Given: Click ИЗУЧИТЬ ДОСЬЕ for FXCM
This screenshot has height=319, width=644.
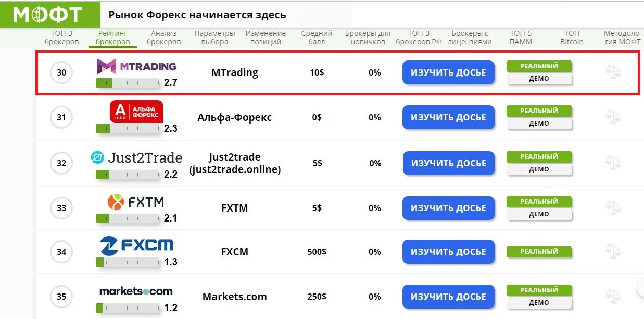Looking at the screenshot, I should (448, 252).
